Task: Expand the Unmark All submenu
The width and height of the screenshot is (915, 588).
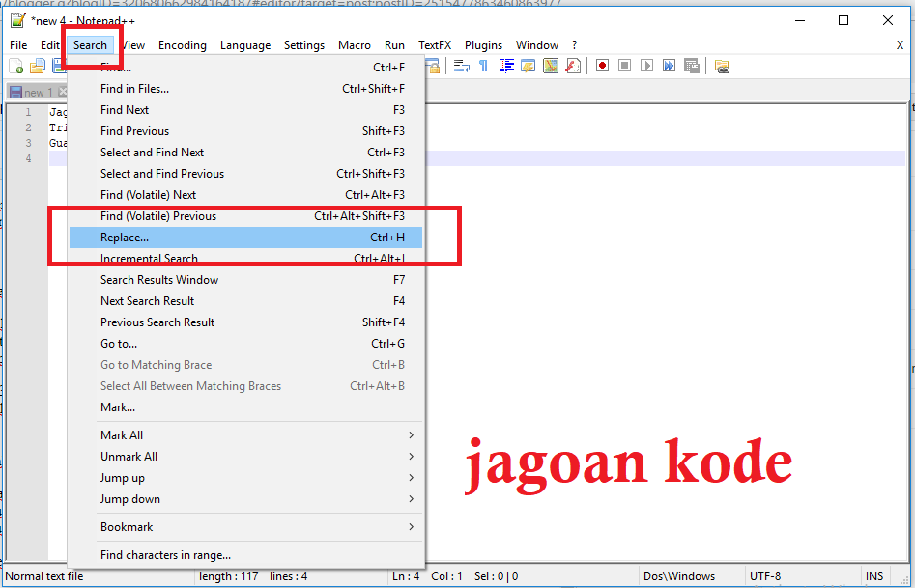Action: (245, 456)
